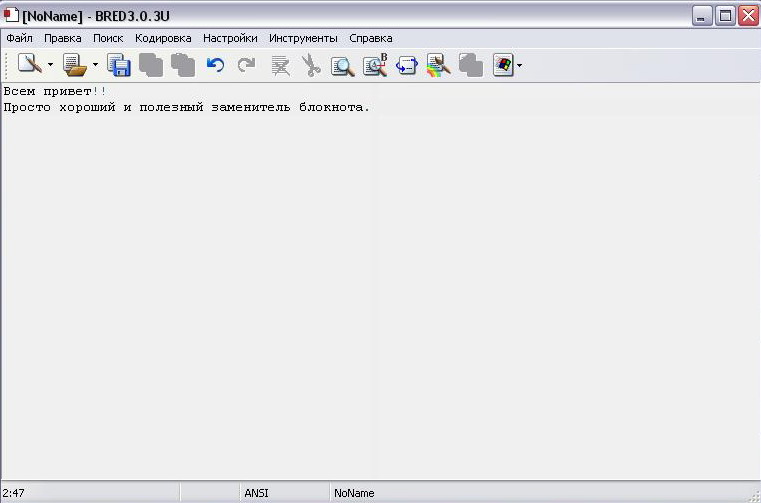
Task: Open the Файл menu
Action: 19,38
